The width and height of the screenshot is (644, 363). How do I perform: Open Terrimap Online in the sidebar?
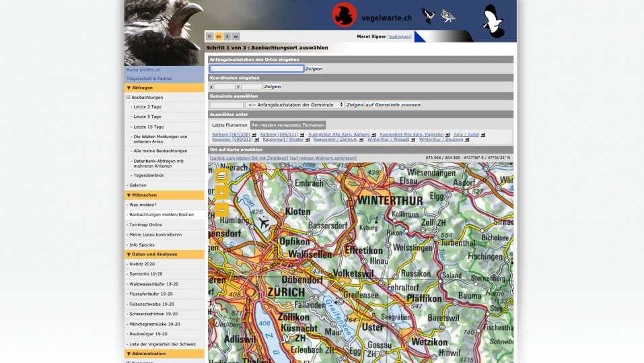[146, 225]
